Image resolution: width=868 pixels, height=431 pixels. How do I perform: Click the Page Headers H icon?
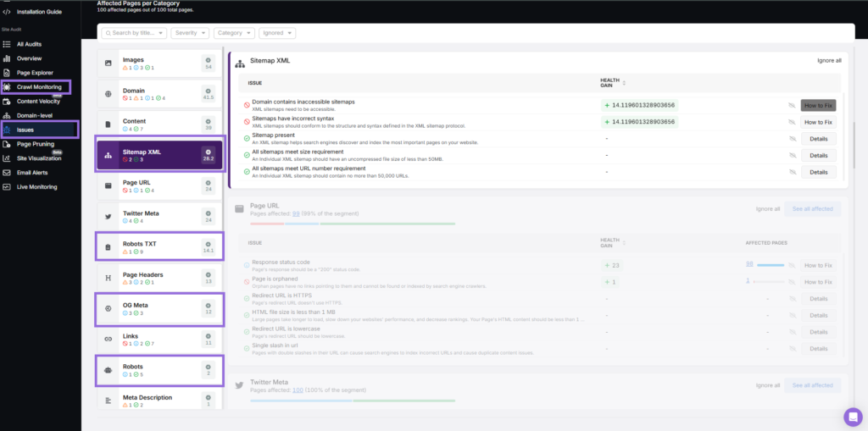[108, 278]
